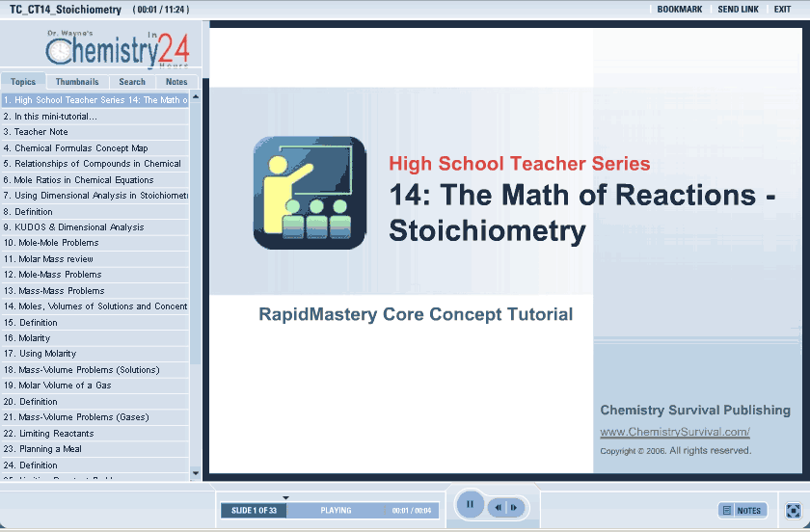The height and width of the screenshot is (532, 810).
Task: Open the Search tab
Action: click(132, 82)
